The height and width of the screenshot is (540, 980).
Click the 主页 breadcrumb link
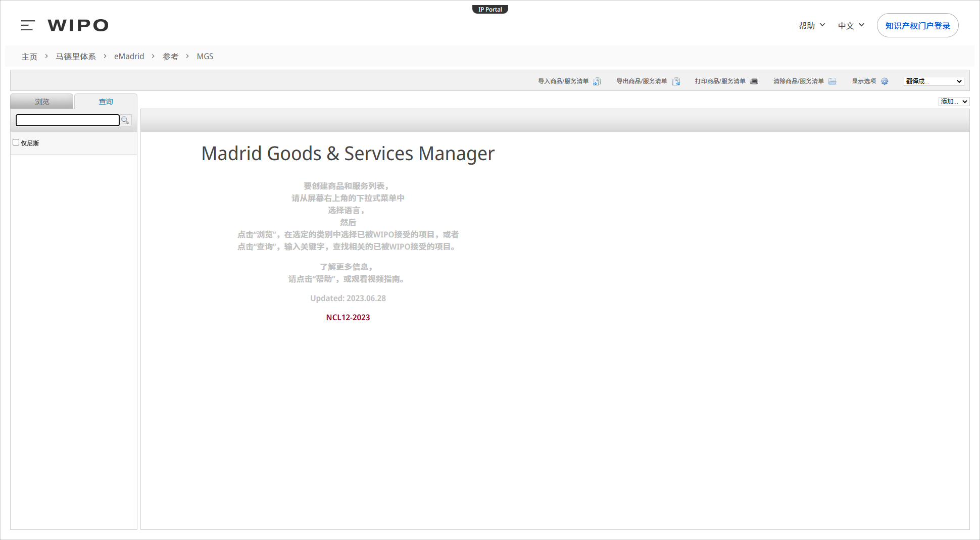[29, 57]
